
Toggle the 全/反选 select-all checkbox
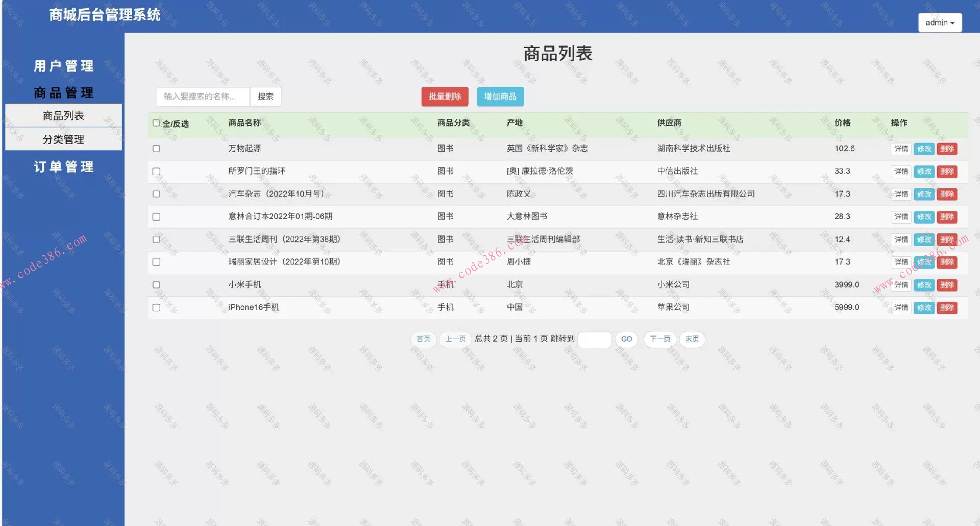coord(156,123)
